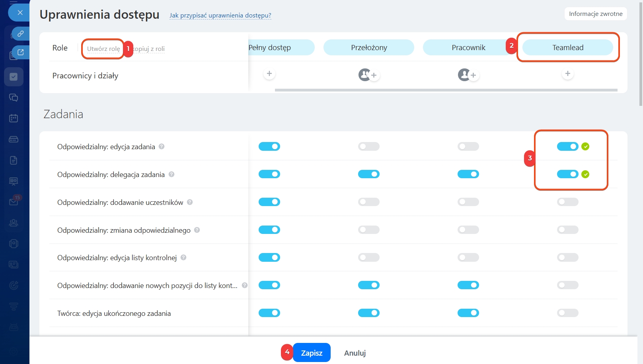Image resolution: width=643 pixels, height=364 pixels.
Task: Open the people groups sidebar icon
Action: 14,223
